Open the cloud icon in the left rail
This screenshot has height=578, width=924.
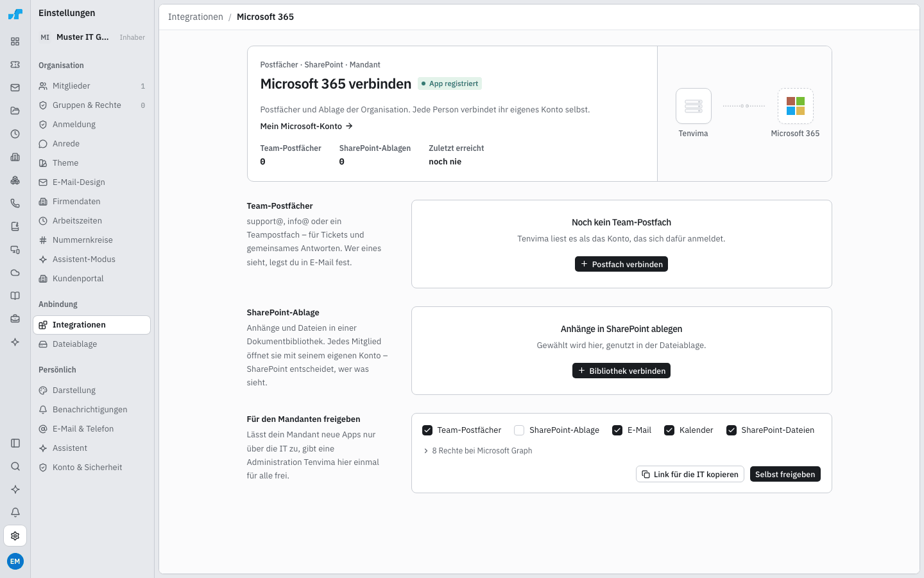click(15, 273)
